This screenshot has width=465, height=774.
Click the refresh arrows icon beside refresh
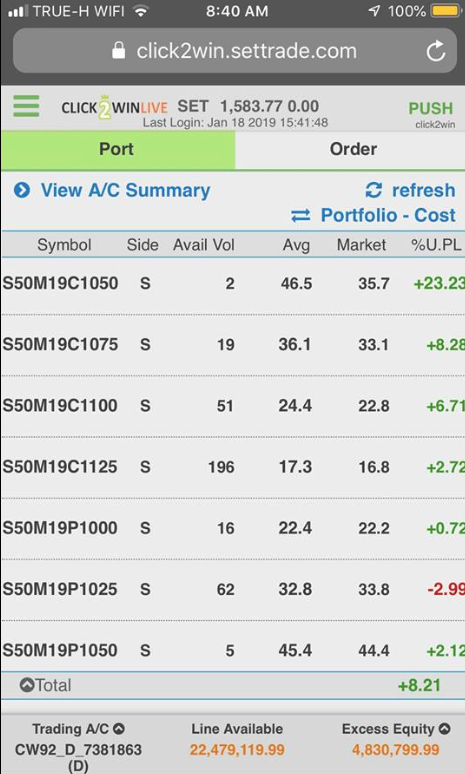point(374,190)
